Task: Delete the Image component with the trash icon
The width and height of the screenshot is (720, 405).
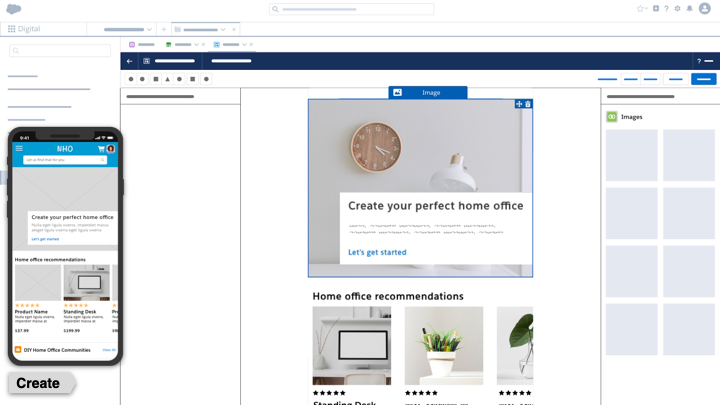Action: (x=528, y=104)
